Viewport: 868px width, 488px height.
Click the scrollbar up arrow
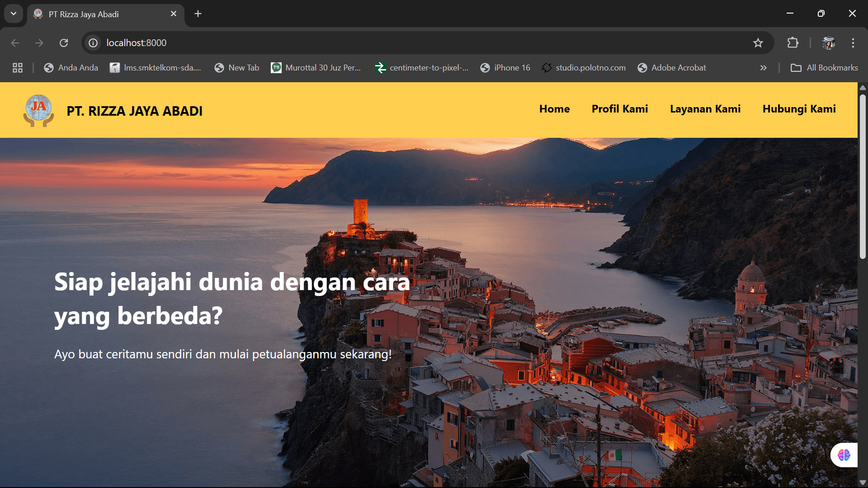click(863, 88)
